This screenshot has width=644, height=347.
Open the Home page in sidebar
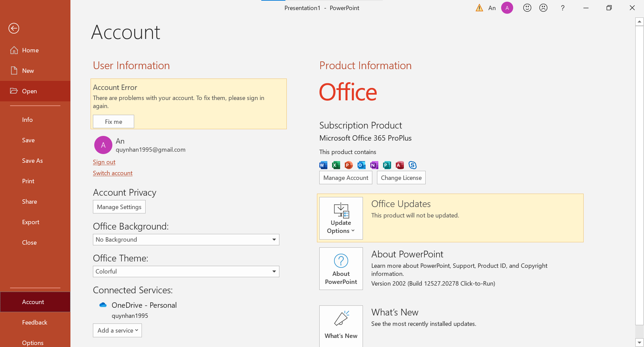pos(35,50)
